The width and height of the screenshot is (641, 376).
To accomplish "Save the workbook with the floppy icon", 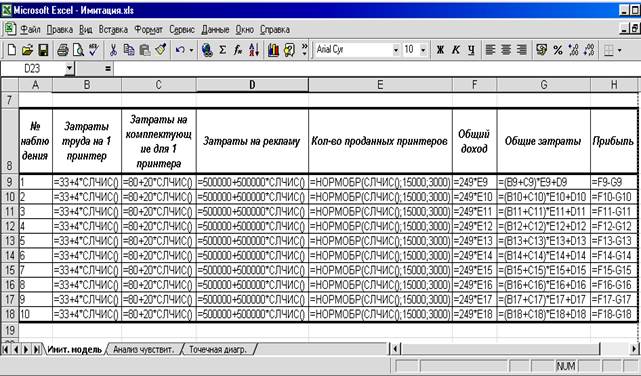I will pyautogui.click(x=43, y=50).
